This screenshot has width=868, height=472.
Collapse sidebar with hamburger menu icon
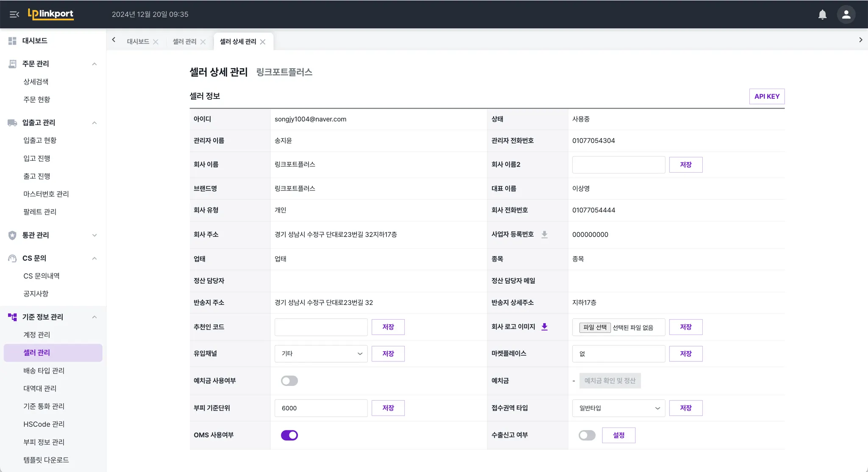pos(14,14)
